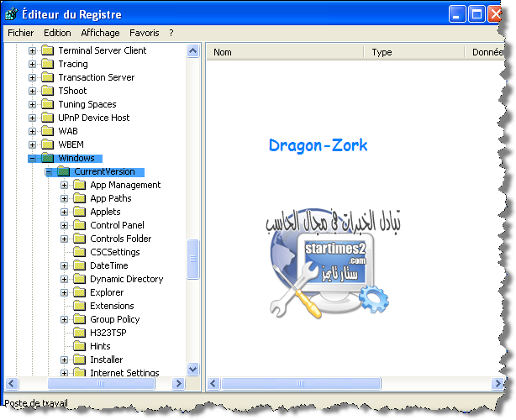Select the Internet Settings key label
The image size is (516, 420).
(x=124, y=373)
